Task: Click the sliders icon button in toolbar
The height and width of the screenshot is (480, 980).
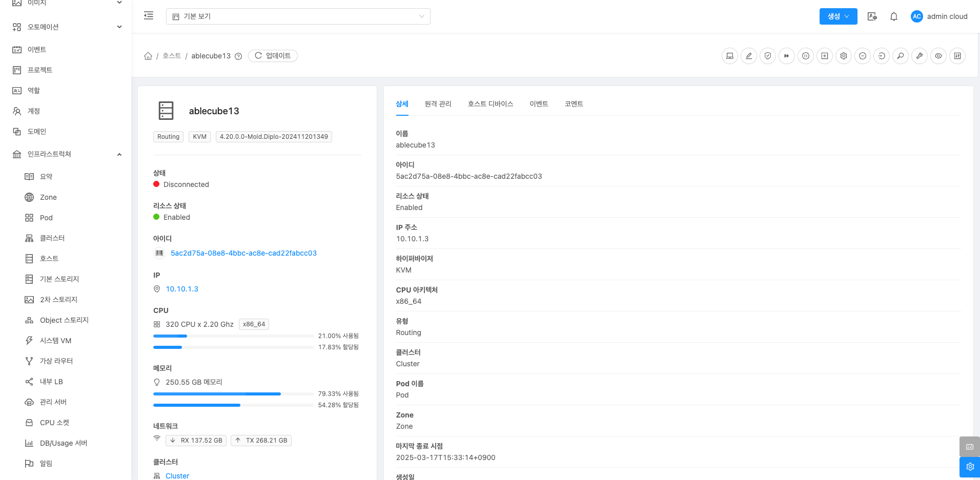Action: 957,56
